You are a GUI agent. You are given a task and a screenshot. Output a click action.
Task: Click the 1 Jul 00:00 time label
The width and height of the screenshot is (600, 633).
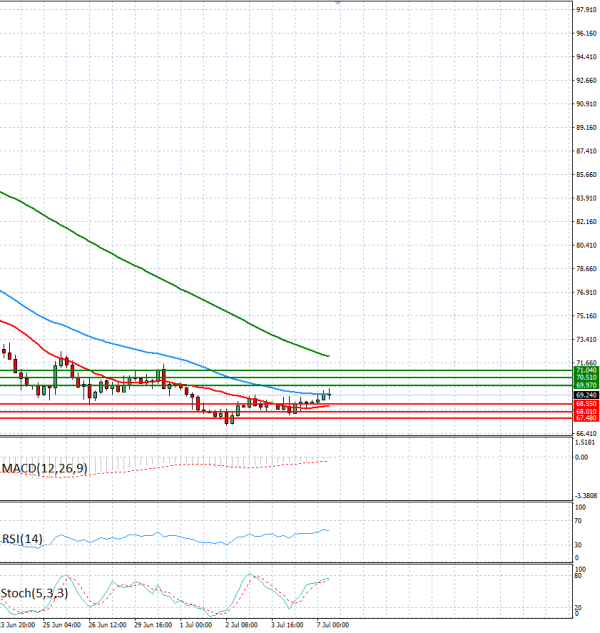pos(196,625)
